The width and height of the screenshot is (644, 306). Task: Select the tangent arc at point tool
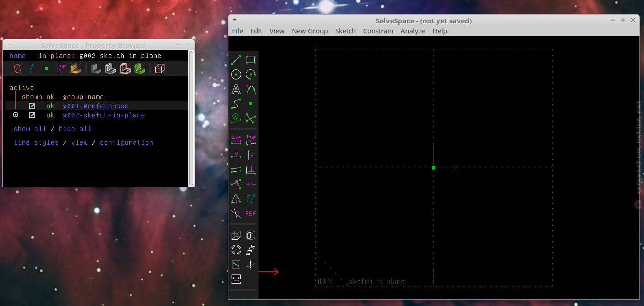coord(250,89)
